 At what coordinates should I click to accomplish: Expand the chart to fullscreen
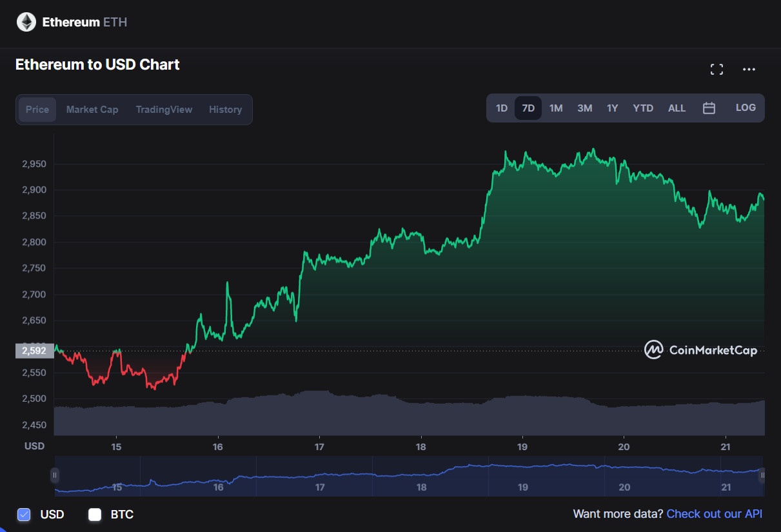717,69
